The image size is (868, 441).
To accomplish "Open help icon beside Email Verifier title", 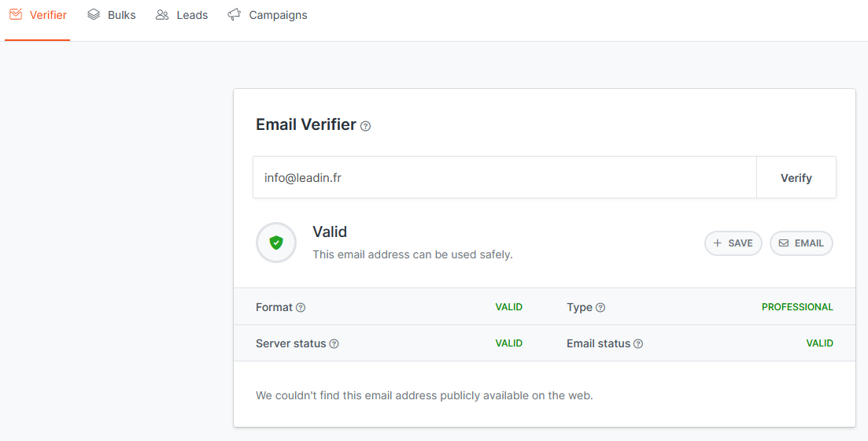I will pyautogui.click(x=365, y=126).
